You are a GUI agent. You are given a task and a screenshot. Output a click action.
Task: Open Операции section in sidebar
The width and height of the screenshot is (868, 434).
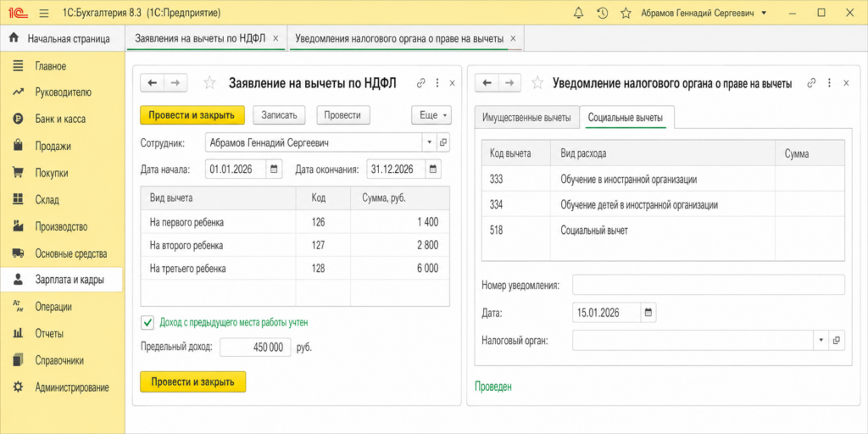tap(62, 307)
